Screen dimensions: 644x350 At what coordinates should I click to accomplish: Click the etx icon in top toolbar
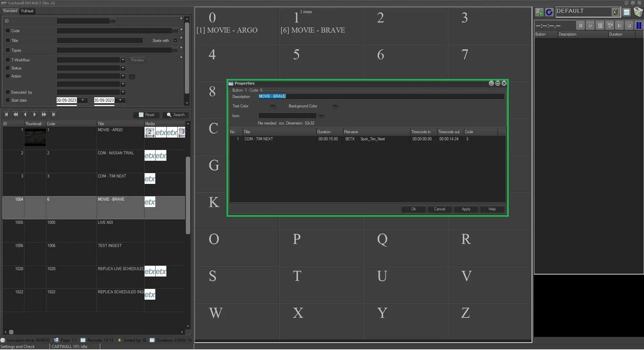point(626,12)
